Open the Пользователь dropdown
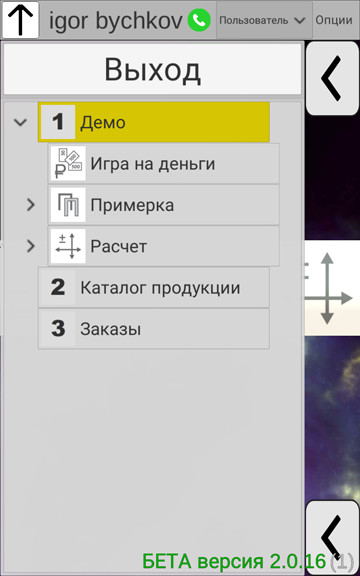This screenshot has height=576, width=360. pos(264,20)
